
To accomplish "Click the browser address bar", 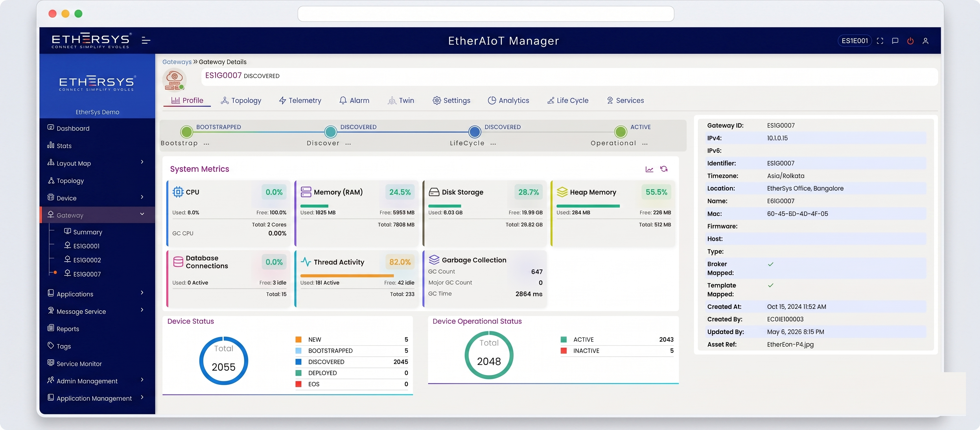I will point(486,14).
